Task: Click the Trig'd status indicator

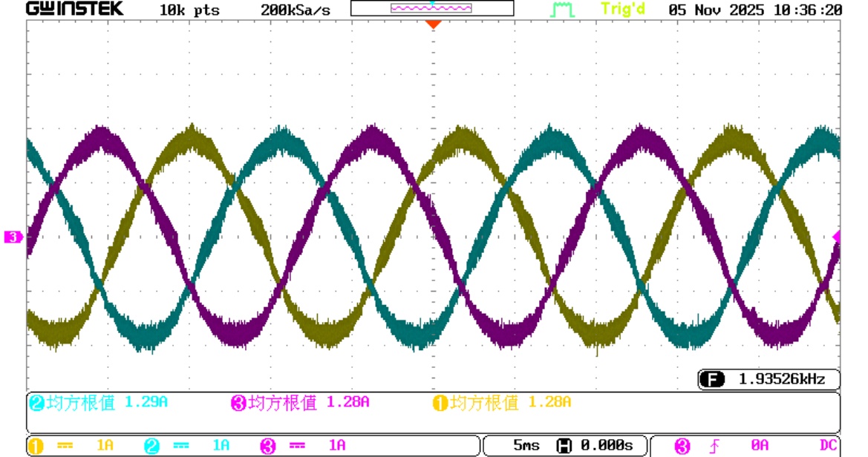Action: pos(622,10)
